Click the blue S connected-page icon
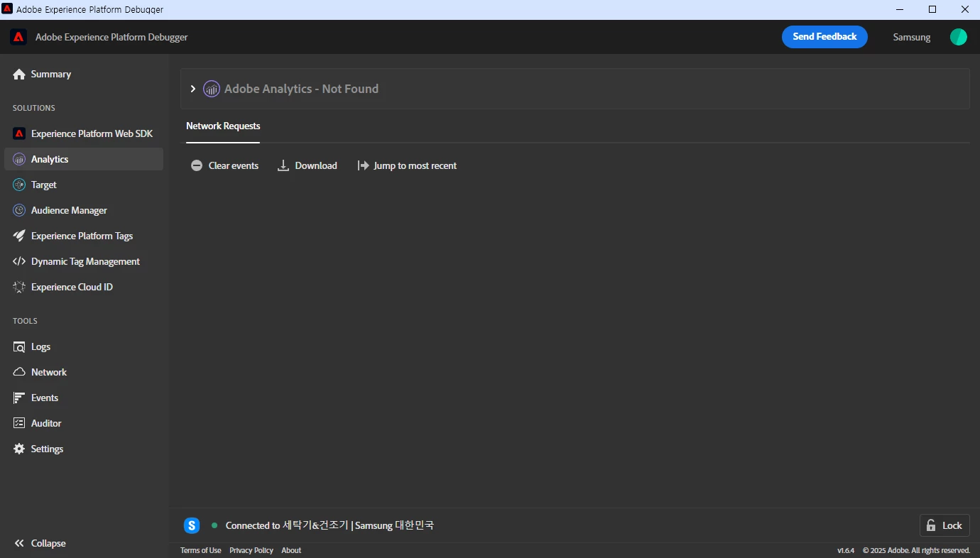 [192, 525]
